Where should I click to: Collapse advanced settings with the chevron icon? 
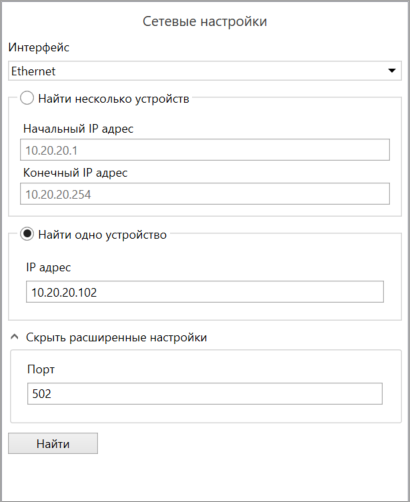[14, 337]
